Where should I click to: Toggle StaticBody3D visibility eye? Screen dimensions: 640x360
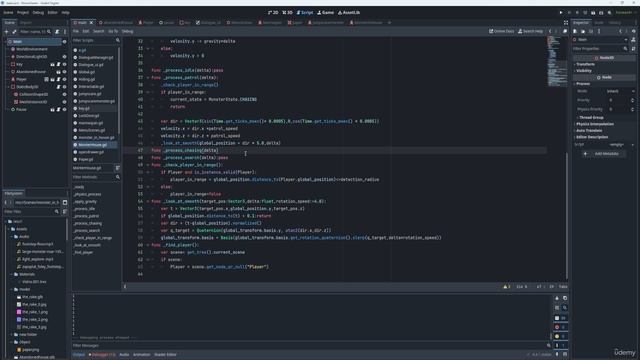(64, 87)
